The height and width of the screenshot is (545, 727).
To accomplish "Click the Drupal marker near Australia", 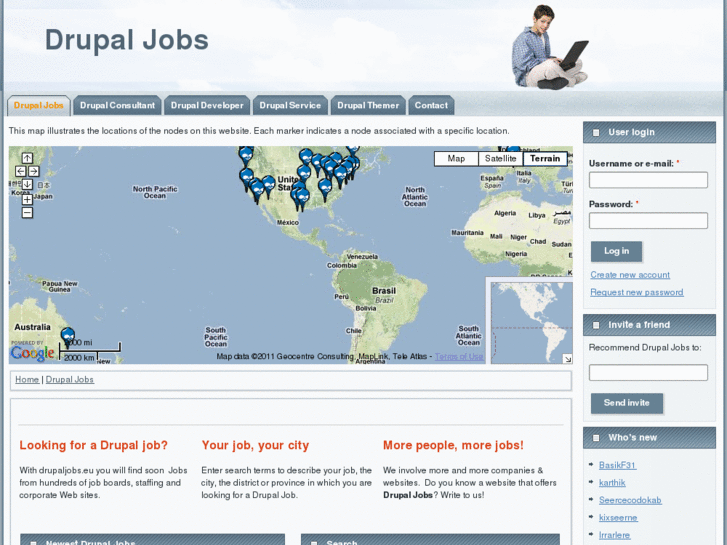I will coord(68,338).
